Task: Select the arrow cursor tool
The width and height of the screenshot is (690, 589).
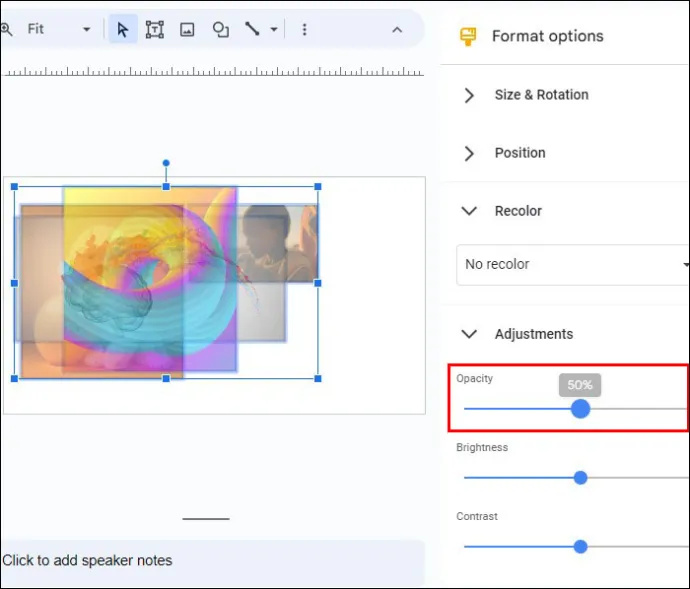Action: pyautogui.click(x=123, y=29)
